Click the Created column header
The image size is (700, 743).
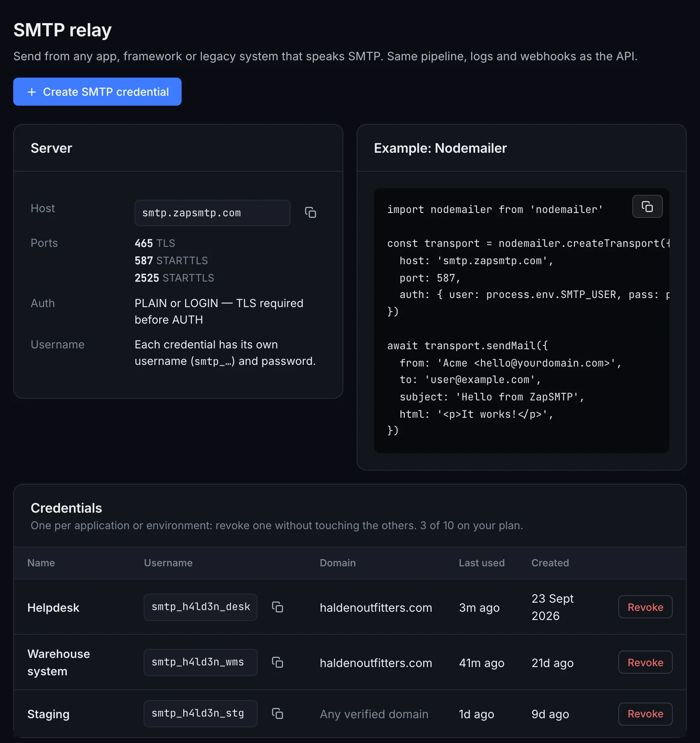(x=550, y=563)
